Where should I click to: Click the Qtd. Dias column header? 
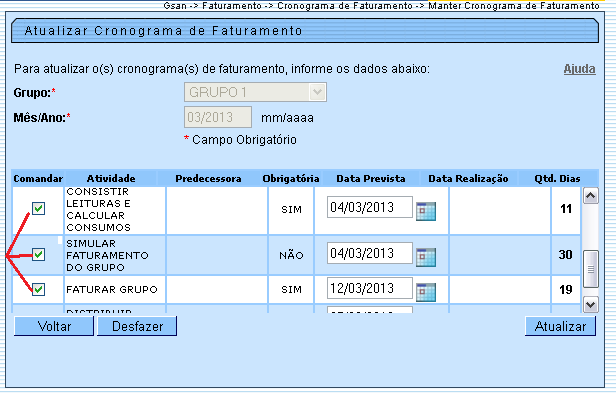(x=557, y=178)
